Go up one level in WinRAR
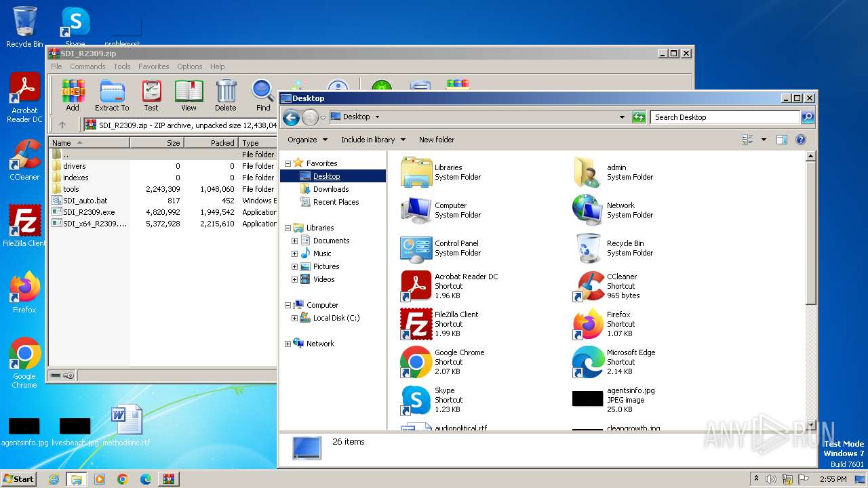This screenshot has height=488, width=868. [x=62, y=125]
